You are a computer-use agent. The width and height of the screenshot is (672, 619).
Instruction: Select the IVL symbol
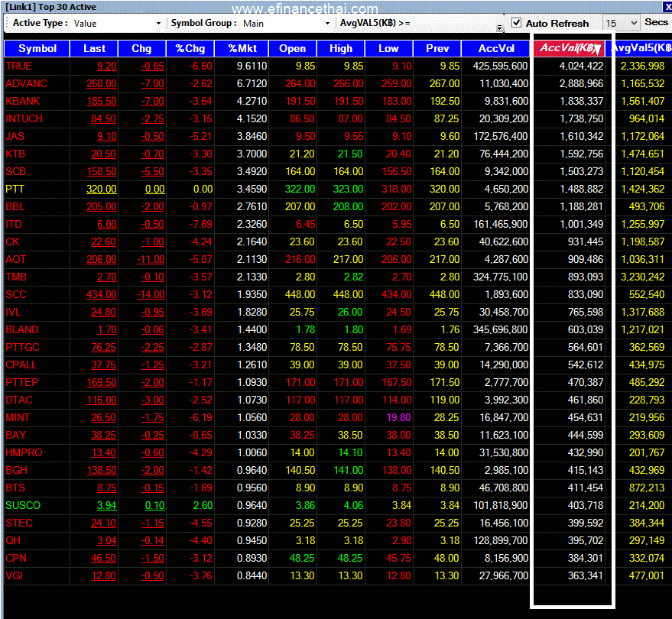pos(13,312)
